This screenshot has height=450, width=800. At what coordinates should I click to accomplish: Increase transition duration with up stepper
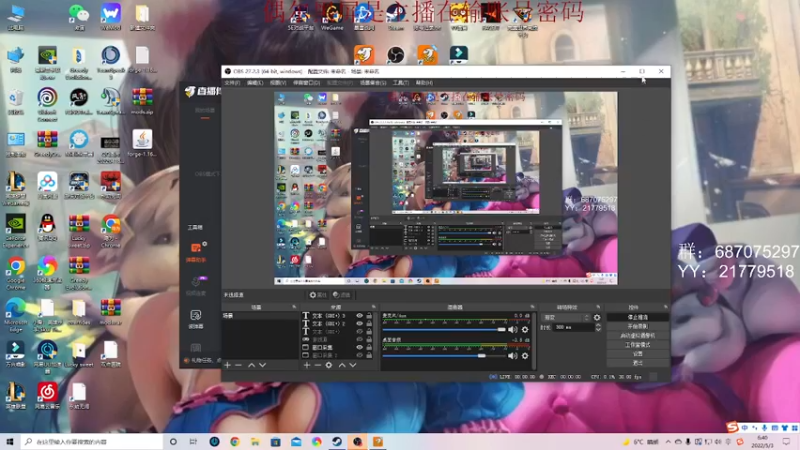click(x=598, y=326)
